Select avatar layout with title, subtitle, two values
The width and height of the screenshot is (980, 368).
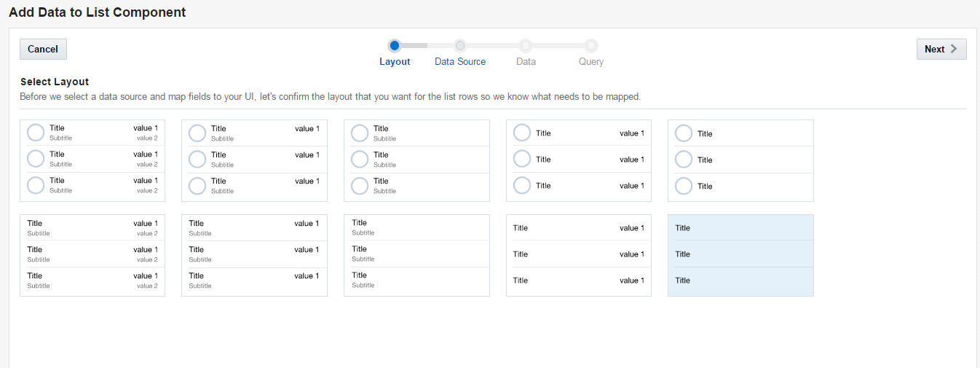click(92, 160)
